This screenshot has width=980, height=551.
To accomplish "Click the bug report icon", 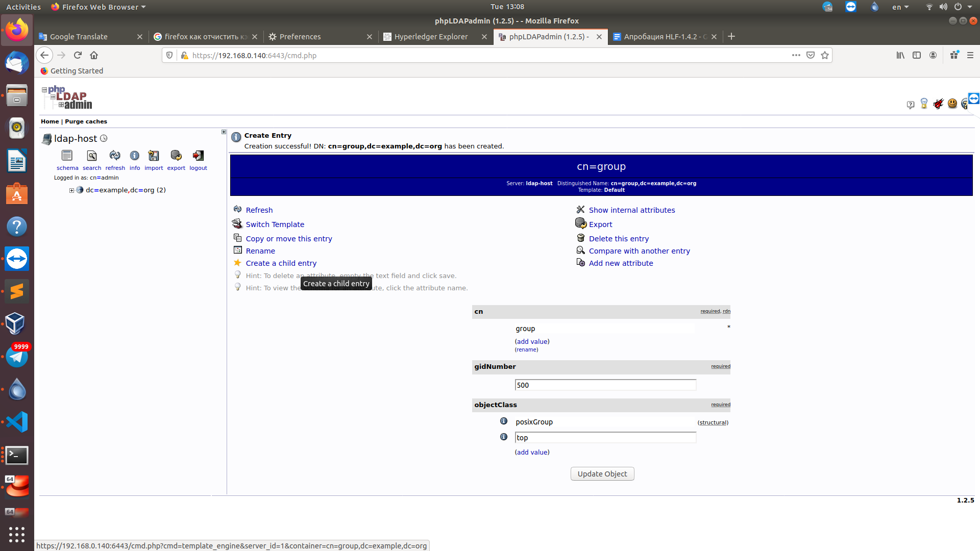I will coord(938,104).
